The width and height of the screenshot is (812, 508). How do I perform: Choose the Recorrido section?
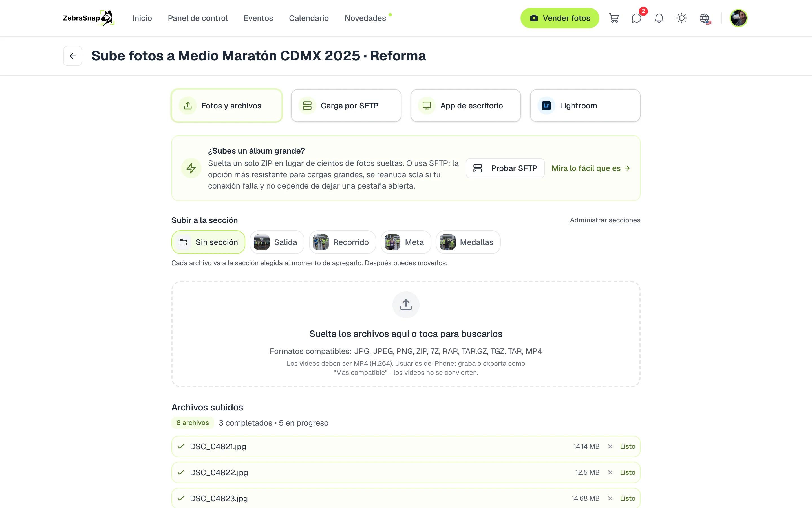pyautogui.click(x=342, y=242)
